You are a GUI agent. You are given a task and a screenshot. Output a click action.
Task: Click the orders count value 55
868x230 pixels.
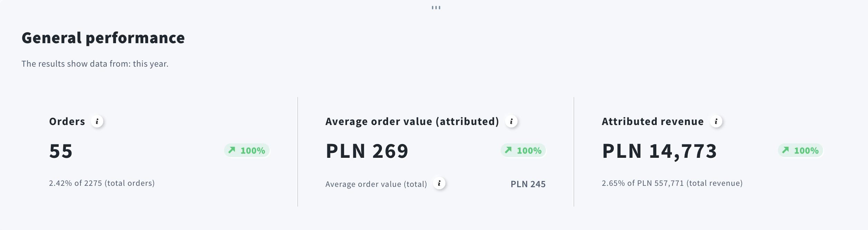click(61, 151)
